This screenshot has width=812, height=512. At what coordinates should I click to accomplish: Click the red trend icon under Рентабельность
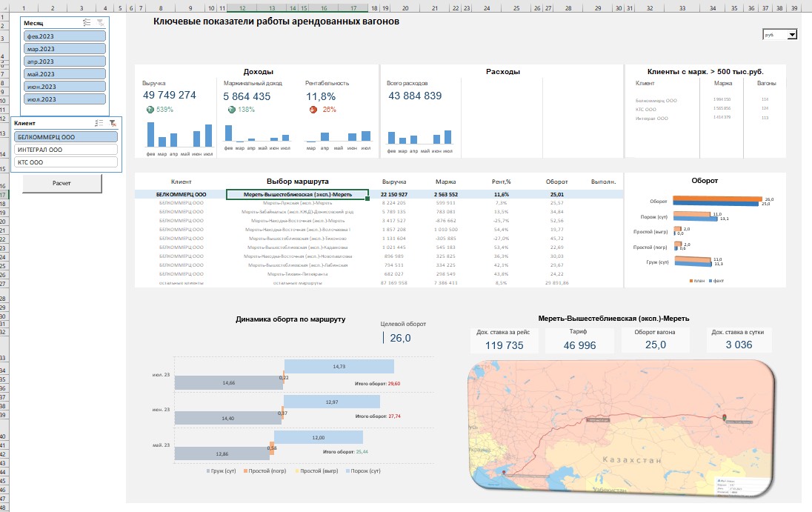pos(313,110)
